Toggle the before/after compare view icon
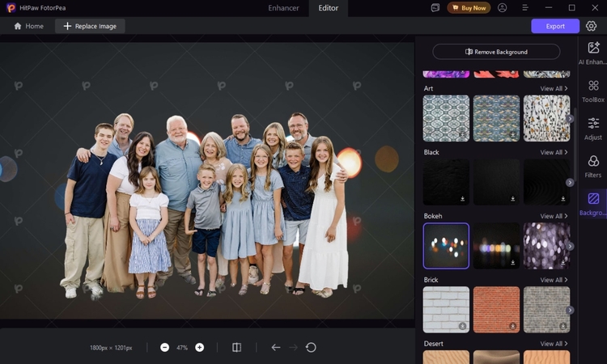Screen dimensions: 607x364 point(236,347)
